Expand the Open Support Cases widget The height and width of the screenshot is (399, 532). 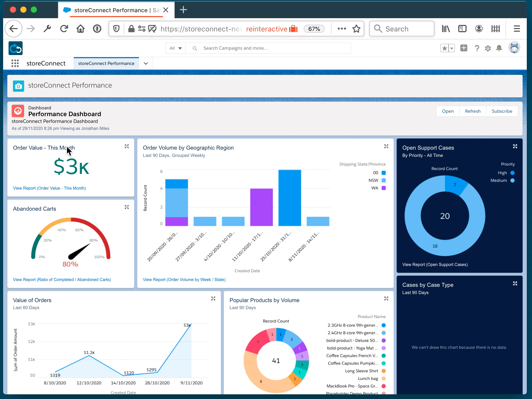pyautogui.click(x=515, y=146)
